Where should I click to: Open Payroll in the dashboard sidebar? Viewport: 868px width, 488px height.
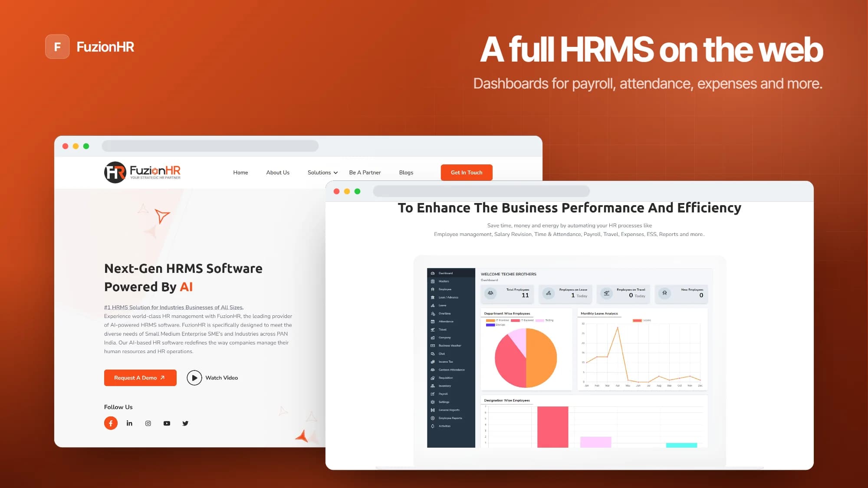click(x=451, y=394)
